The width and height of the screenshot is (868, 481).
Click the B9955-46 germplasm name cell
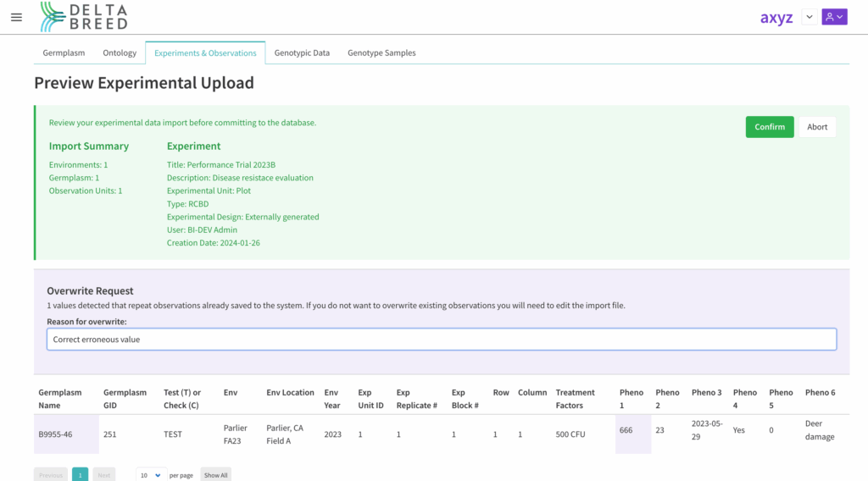point(56,434)
